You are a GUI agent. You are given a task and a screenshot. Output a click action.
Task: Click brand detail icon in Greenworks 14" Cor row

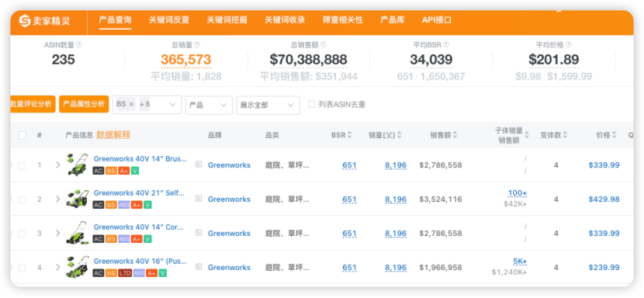[x=199, y=233]
